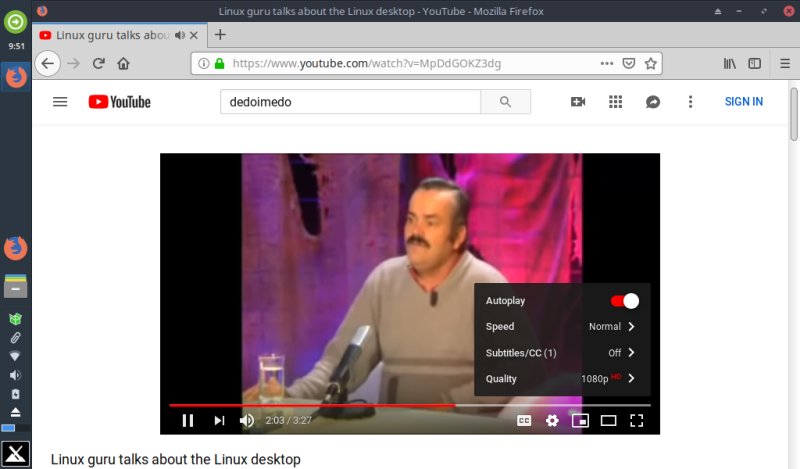Bookmark this page with the star
The height and width of the screenshot is (469, 800).
(x=651, y=63)
